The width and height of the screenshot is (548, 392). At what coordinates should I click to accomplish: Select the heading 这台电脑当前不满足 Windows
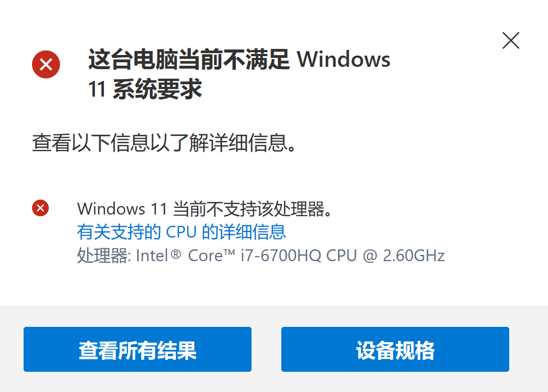tap(239, 59)
